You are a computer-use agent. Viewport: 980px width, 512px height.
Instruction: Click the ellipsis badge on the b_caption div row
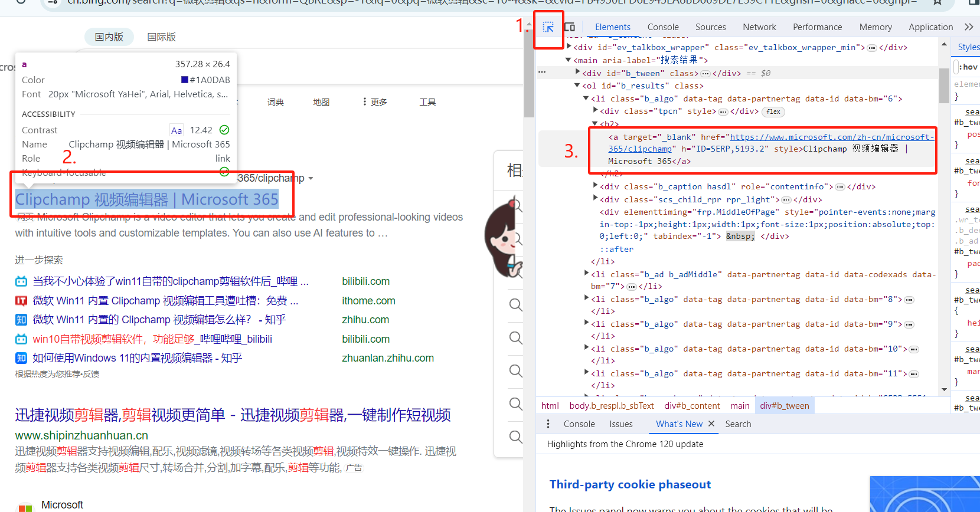[840, 187]
